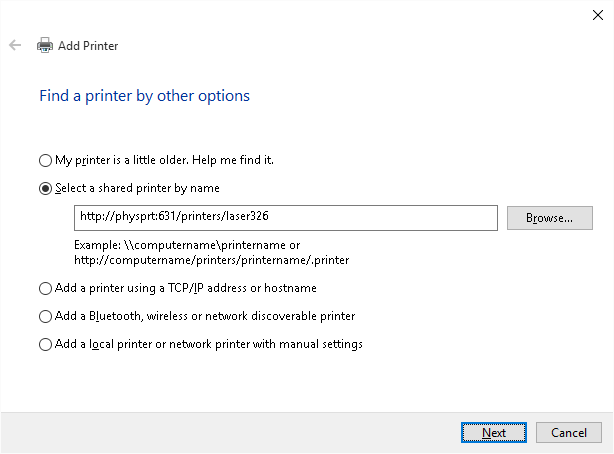Image resolution: width=614 pixels, height=454 pixels.
Task: Choose 'Select a shared printer by name' radio
Action: click(45, 188)
